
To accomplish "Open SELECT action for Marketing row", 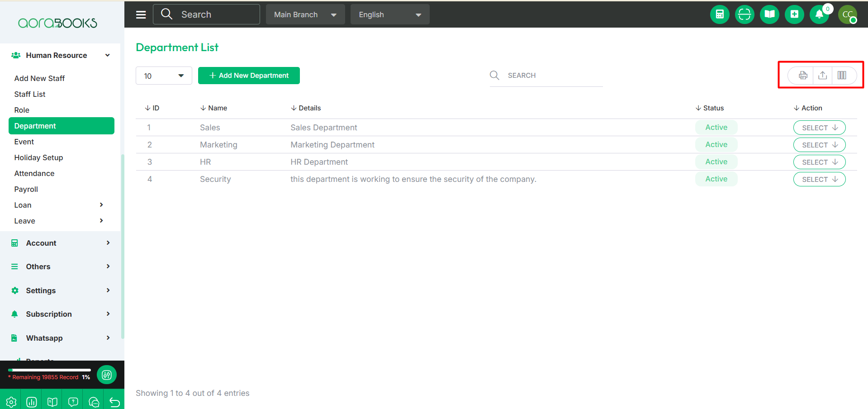I will click(819, 145).
